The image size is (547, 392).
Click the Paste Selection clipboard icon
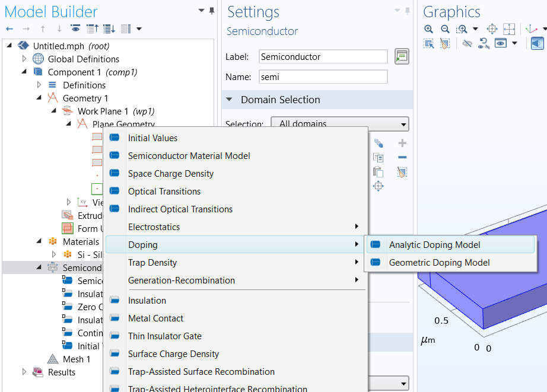click(378, 172)
